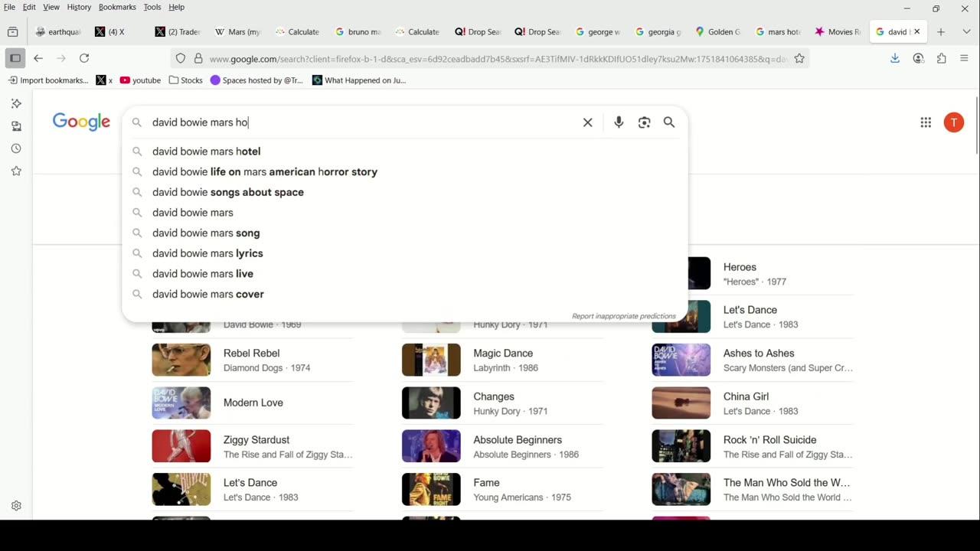Open Google Lens image search icon
Viewport: 980px width, 551px height.
click(x=644, y=122)
